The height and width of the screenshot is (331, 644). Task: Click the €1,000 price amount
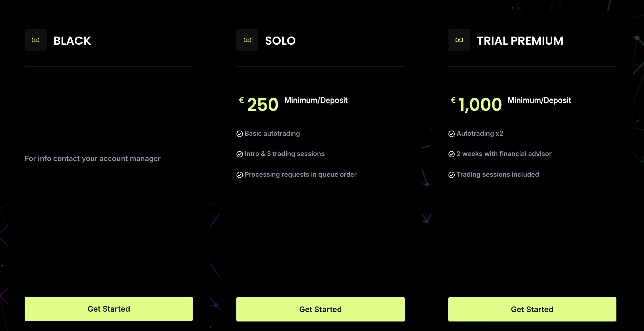point(476,104)
